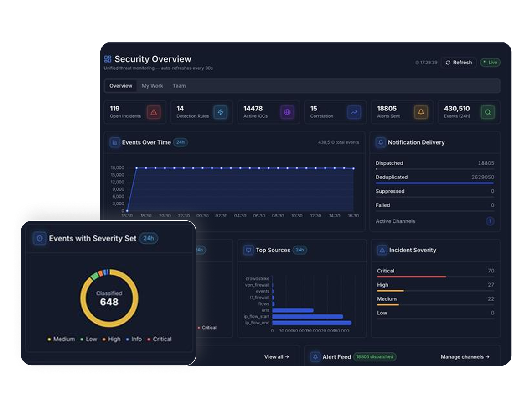Click the Events with Severity Set shield icon
The image size is (532, 408).
(40, 239)
